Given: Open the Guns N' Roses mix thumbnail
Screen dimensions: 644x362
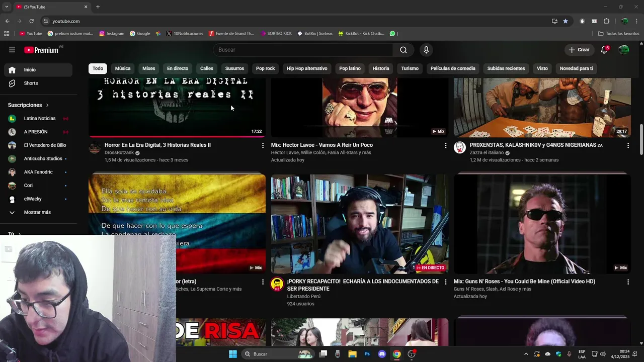Looking at the screenshot, I should pyautogui.click(x=542, y=224).
